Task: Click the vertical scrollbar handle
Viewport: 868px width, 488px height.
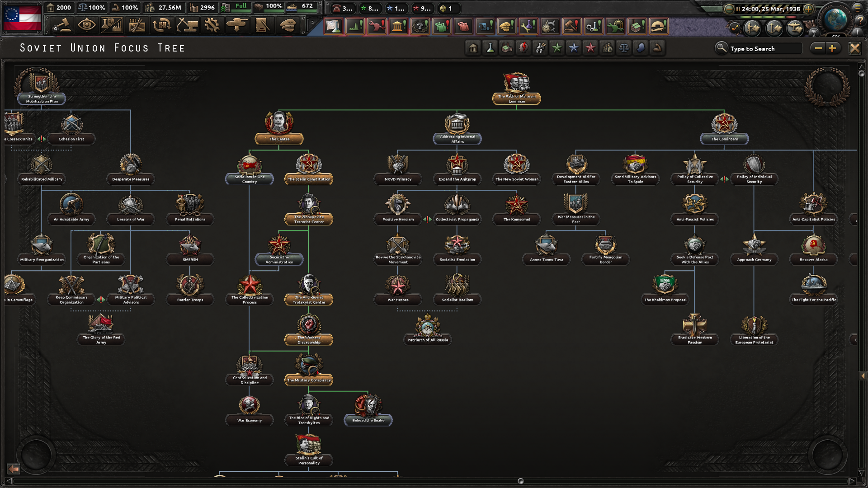Action: tap(861, 73)
